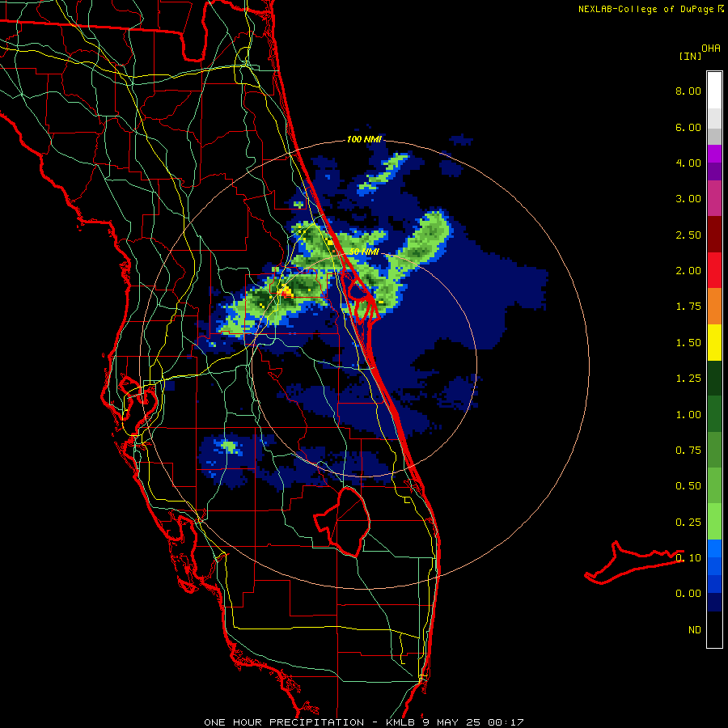Click the 0.50 legend value
Image resolution: width=728 pixels, height=728 pixels.
[688, 486]
